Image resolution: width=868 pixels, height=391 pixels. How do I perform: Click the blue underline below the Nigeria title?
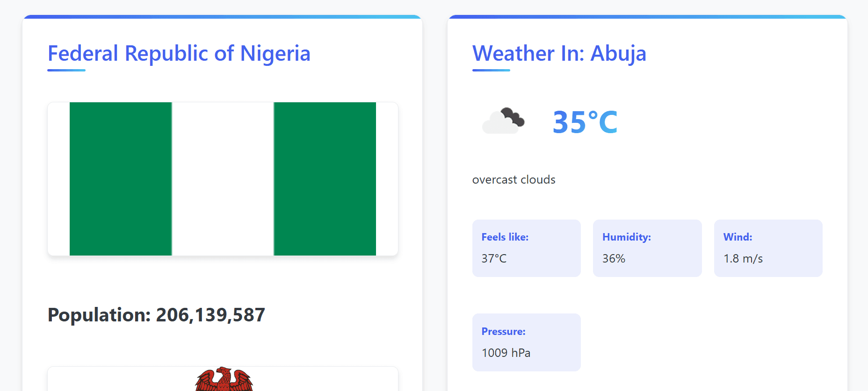(x=66, y=70)
